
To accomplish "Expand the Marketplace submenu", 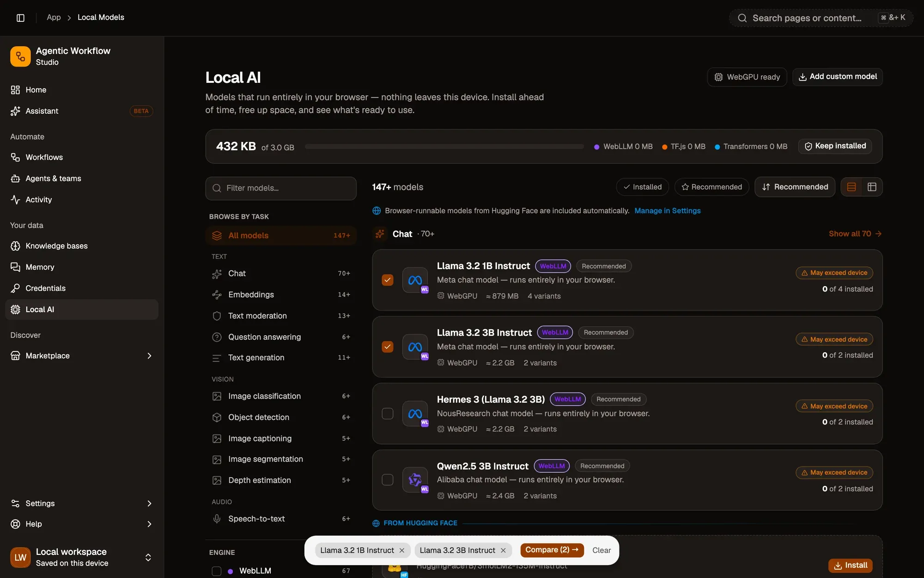I will tap(149, 356).
